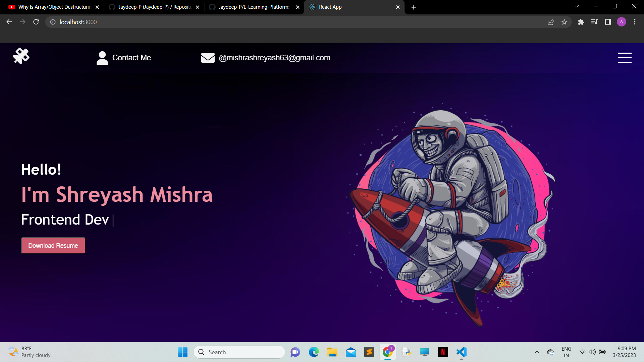This screenshot has height=362, width=644.
Task: Adjust the speaker volume in system tray
Action: (x=592, y=352)
